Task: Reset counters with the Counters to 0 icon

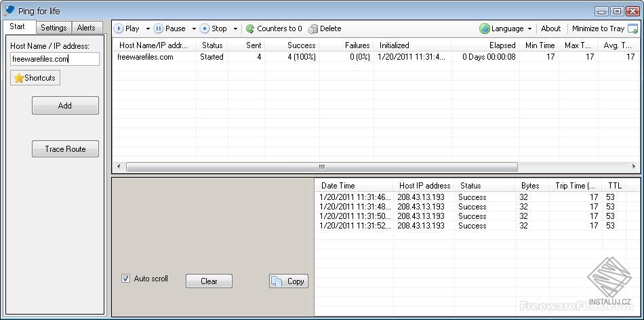Action: (x=250, y=28)
